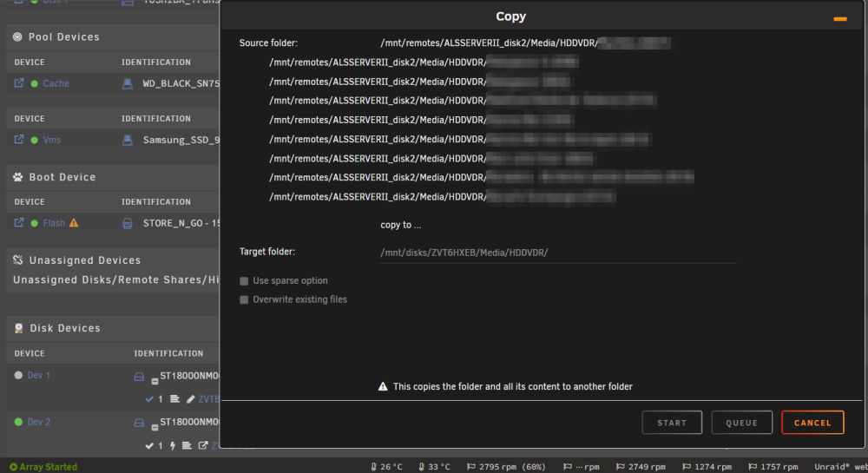
Task: Click the folder copy warning message
Action: (x=505, y=387)
